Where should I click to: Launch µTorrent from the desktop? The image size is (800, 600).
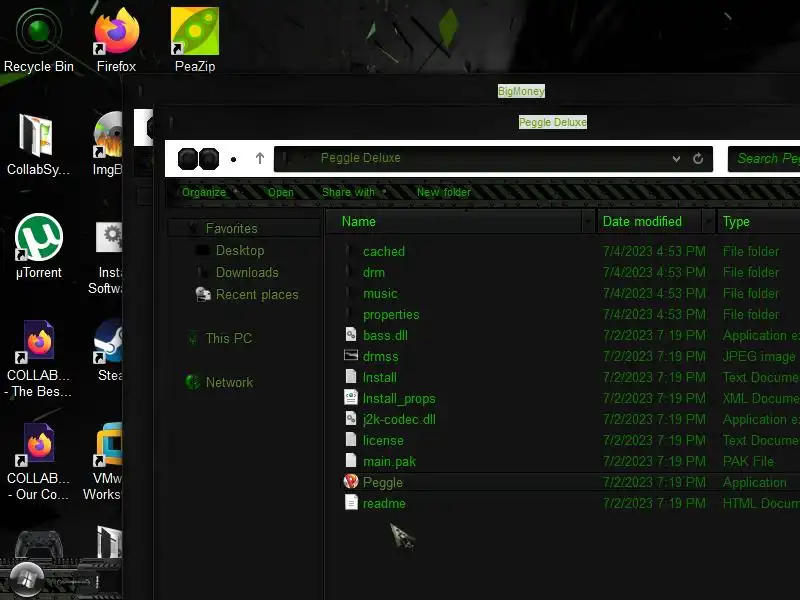39,247
